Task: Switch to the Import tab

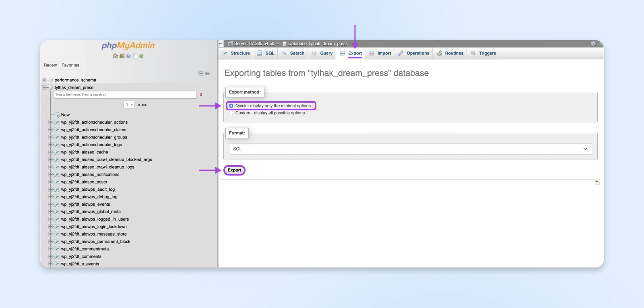Action: [x=380, y=53]
